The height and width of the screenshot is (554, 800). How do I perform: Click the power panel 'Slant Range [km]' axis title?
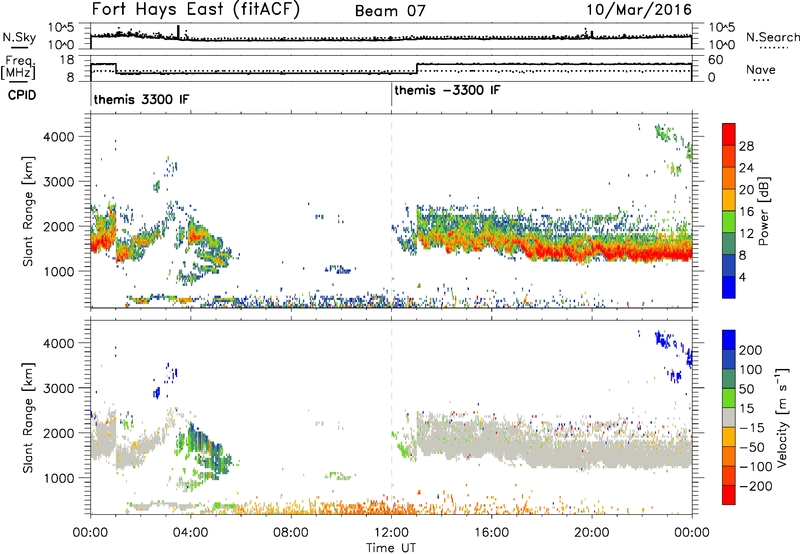point(28,211)
